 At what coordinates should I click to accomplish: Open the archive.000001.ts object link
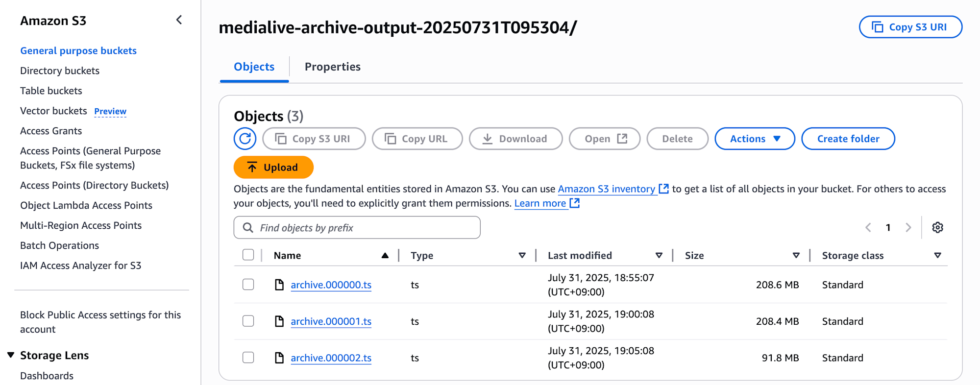click(x=331, y=321)
